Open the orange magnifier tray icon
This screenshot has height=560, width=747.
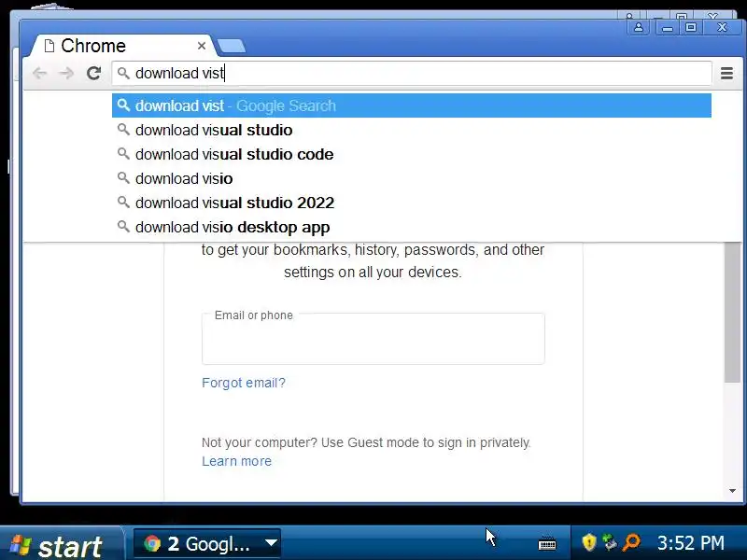(x=632, y=542)
